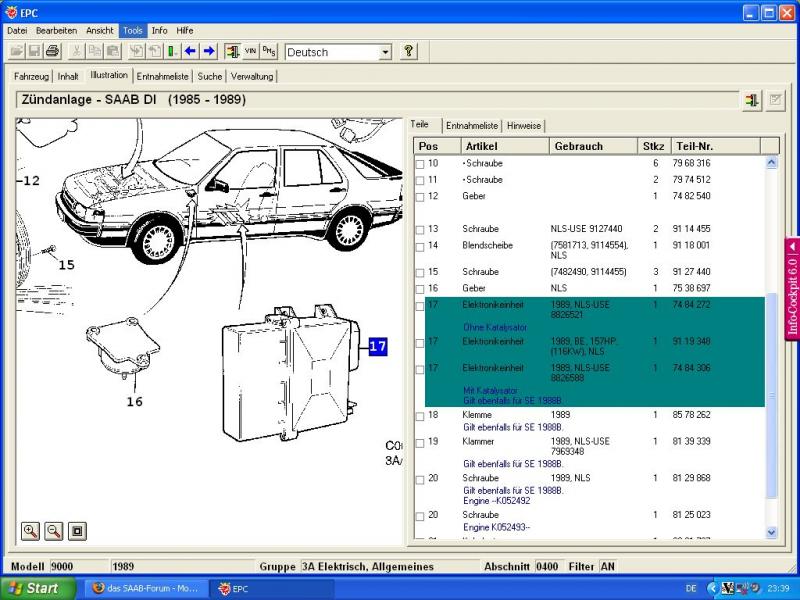800x600 pixels.
Task: Click the green bar toolbar icon
Action: [x=173, y=51]
